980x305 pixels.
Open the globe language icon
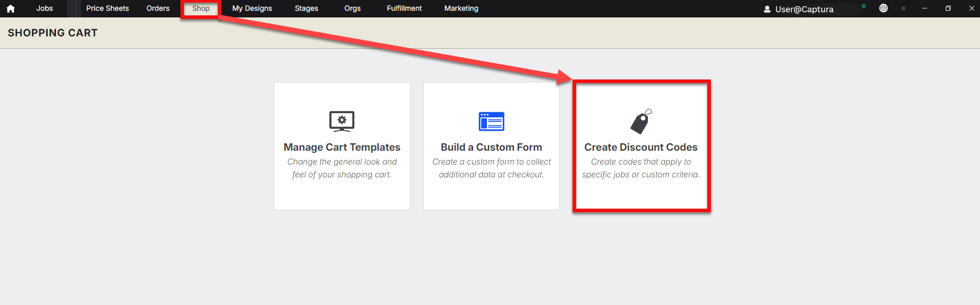tap(883, 8)
